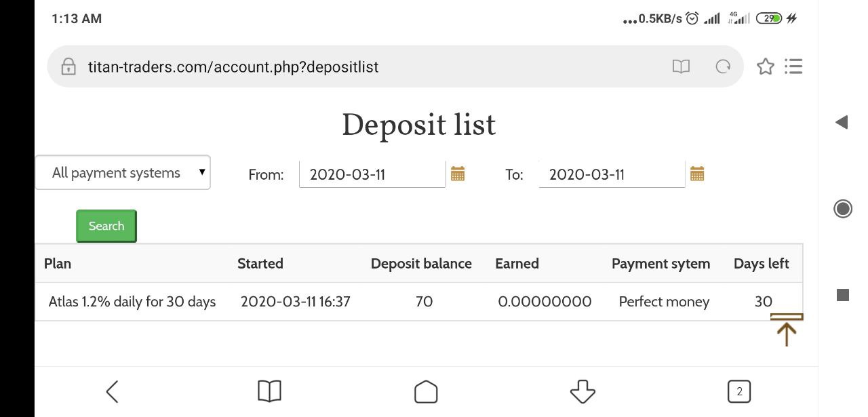
Task: Go back using browser back arrow
Action: [x=113, y=391]
